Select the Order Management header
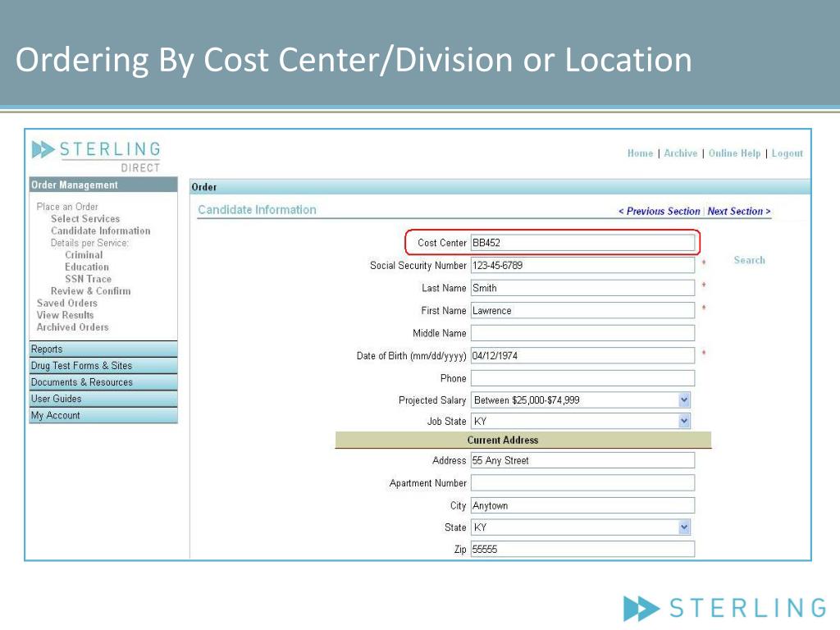The image size is (840, 630). (103, 185)
